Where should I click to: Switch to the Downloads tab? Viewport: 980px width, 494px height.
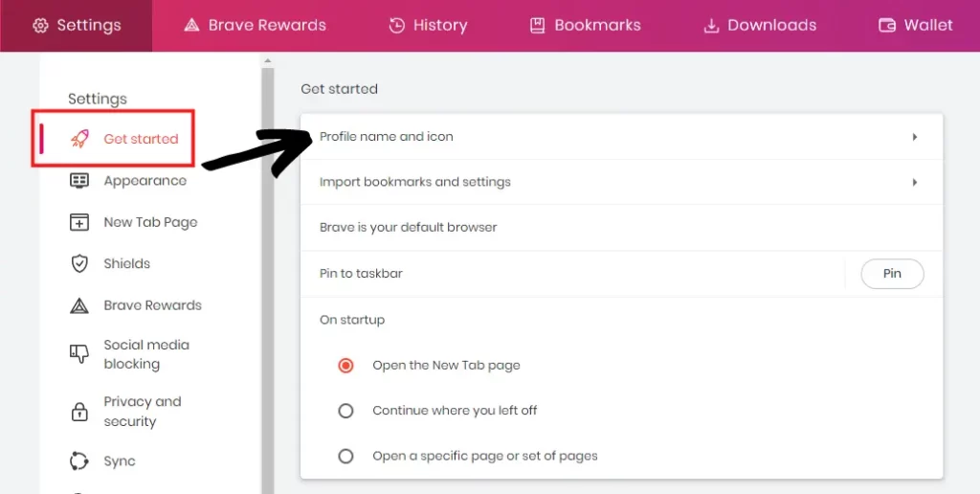pos(760,26)
